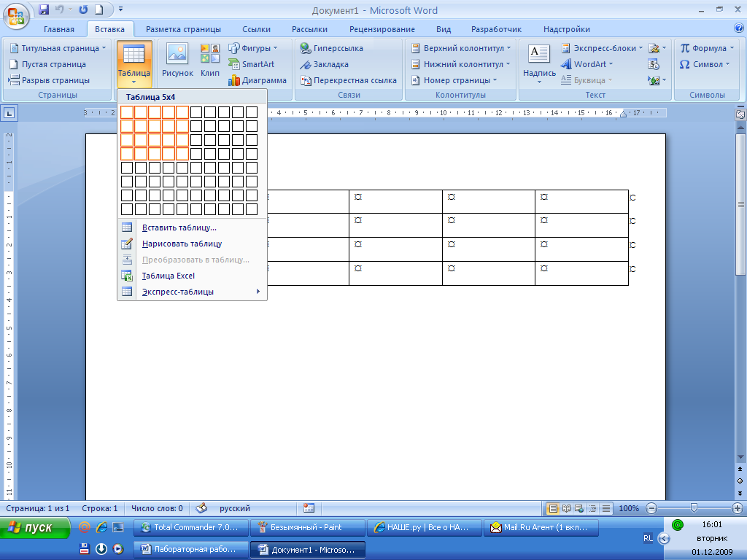
Task: Expand the Формула equation dropdown
Action: click(707, 48)
